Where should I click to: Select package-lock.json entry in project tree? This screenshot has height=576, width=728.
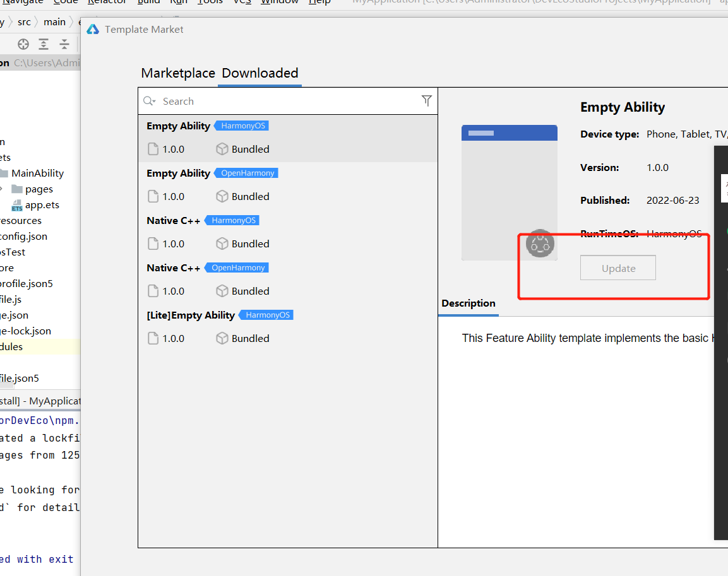(25, 331)
